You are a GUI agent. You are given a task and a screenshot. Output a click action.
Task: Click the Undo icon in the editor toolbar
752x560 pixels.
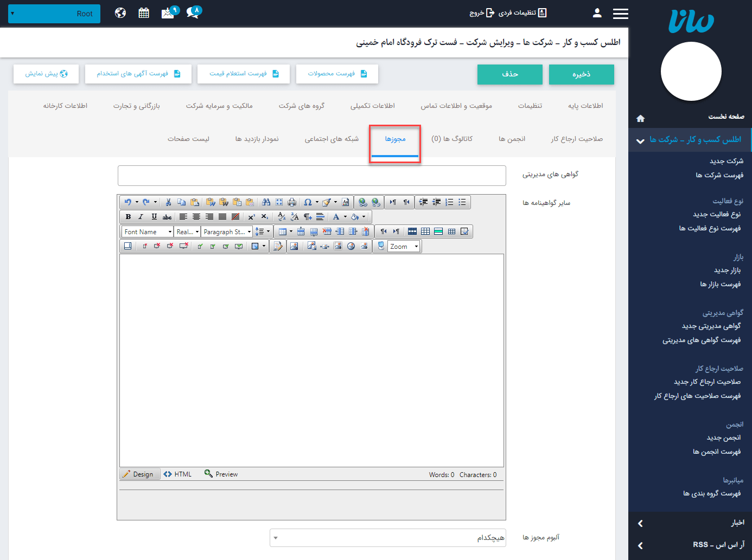click(128, 202)
